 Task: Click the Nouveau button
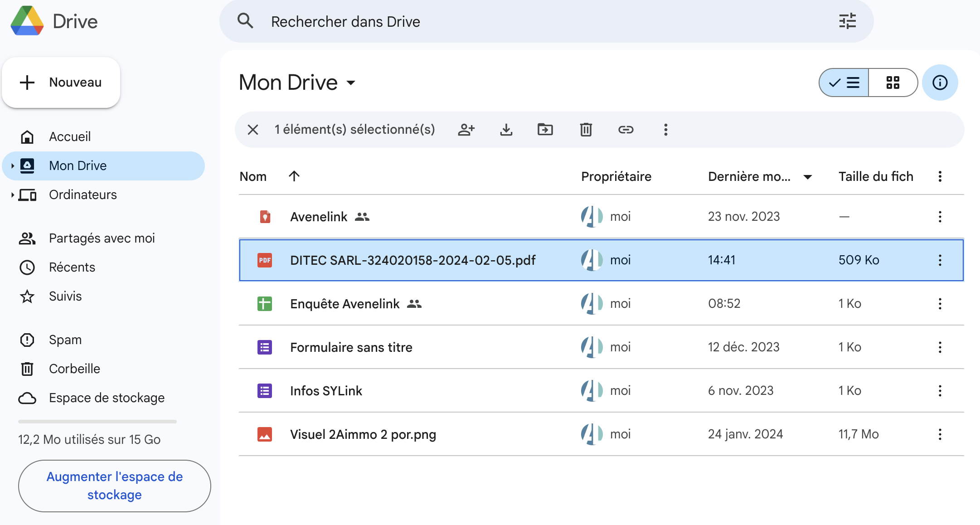[x=61, y=83]
